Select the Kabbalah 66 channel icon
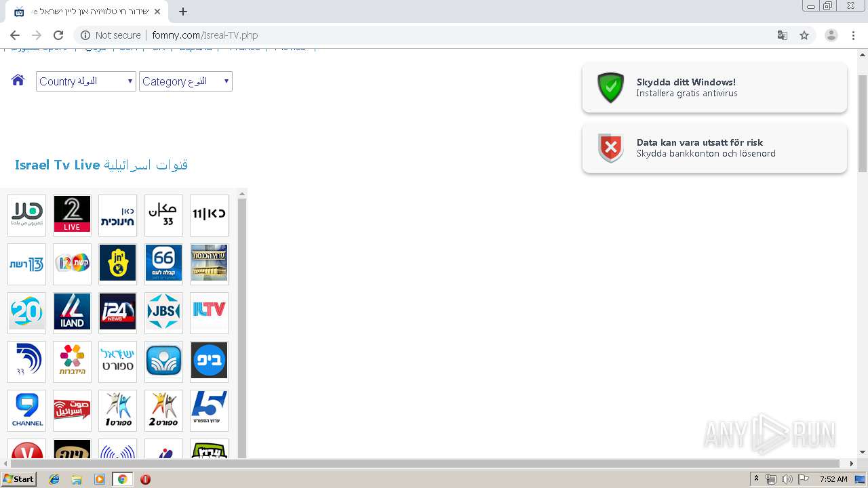The width and height of the screenshot is (868, 488). click(x=163, y=264)
